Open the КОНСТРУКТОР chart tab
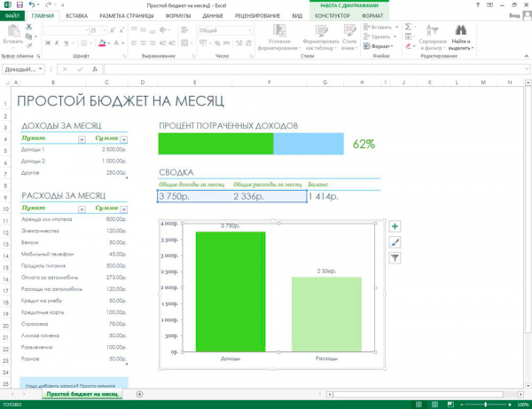532x409 pixels. tap(332, 16)
